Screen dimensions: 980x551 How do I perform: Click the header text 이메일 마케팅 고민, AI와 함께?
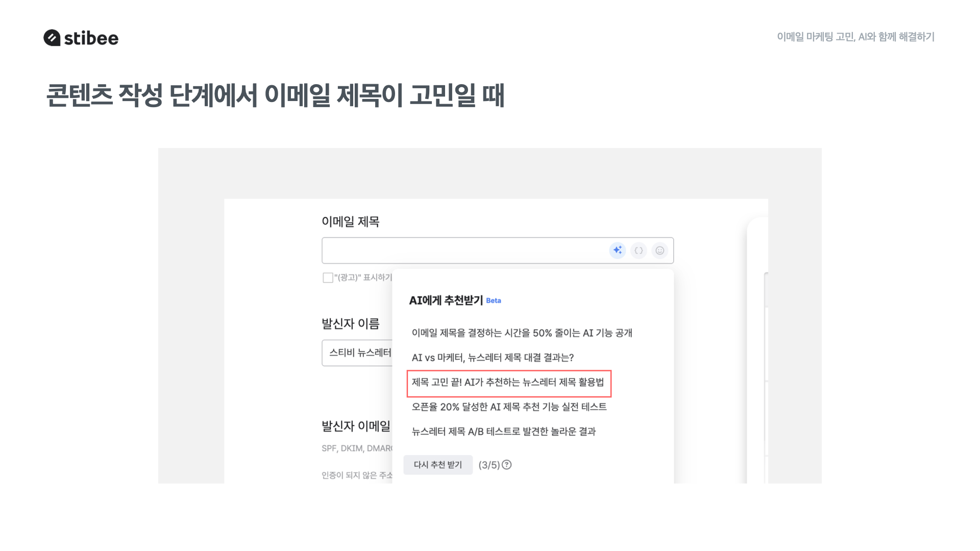855,37
